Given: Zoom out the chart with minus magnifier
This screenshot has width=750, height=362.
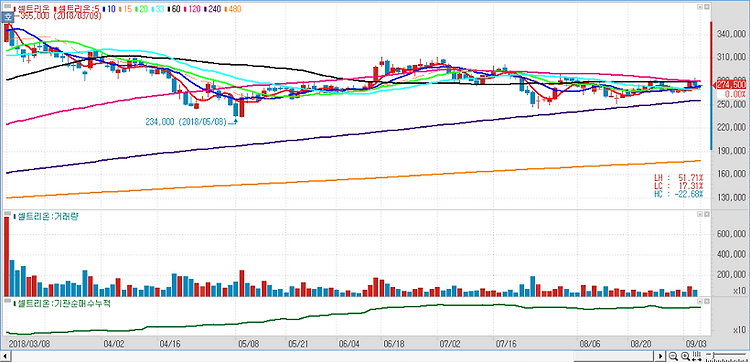Looking at the screenshot, I should (x=673, y=356).
